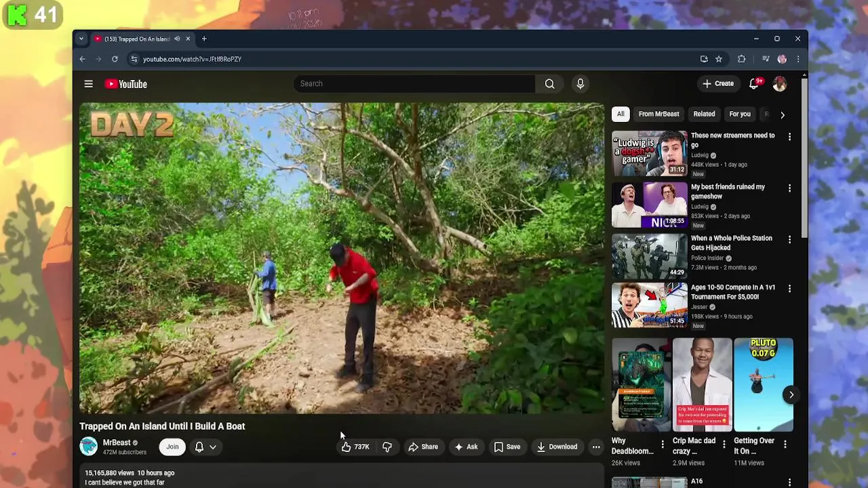Open options for Crip Mac short
The width and height of the screenshot is (868, 488).
(724, 445)
